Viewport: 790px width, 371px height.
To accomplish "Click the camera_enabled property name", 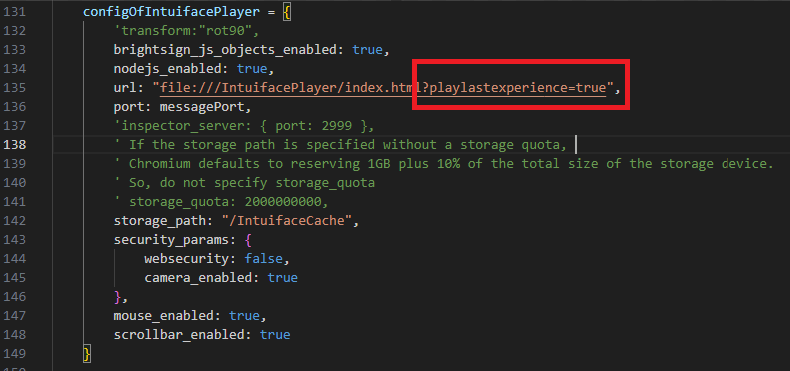I will [x=198, y=278].
